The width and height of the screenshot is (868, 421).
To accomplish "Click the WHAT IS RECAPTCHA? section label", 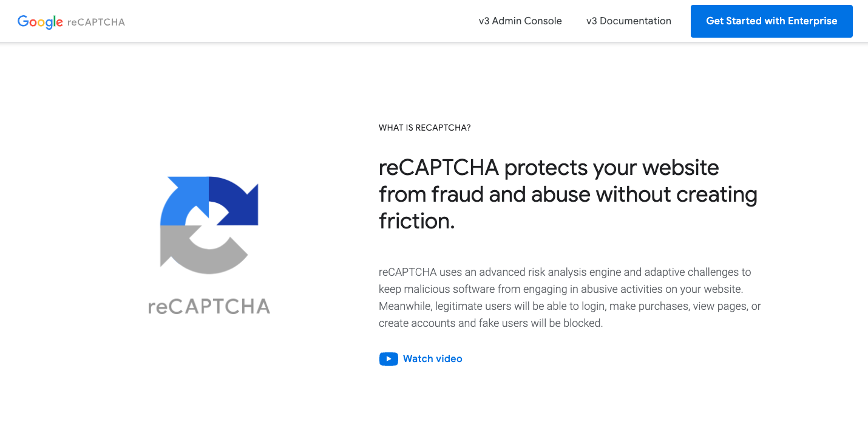I will 424,128.
